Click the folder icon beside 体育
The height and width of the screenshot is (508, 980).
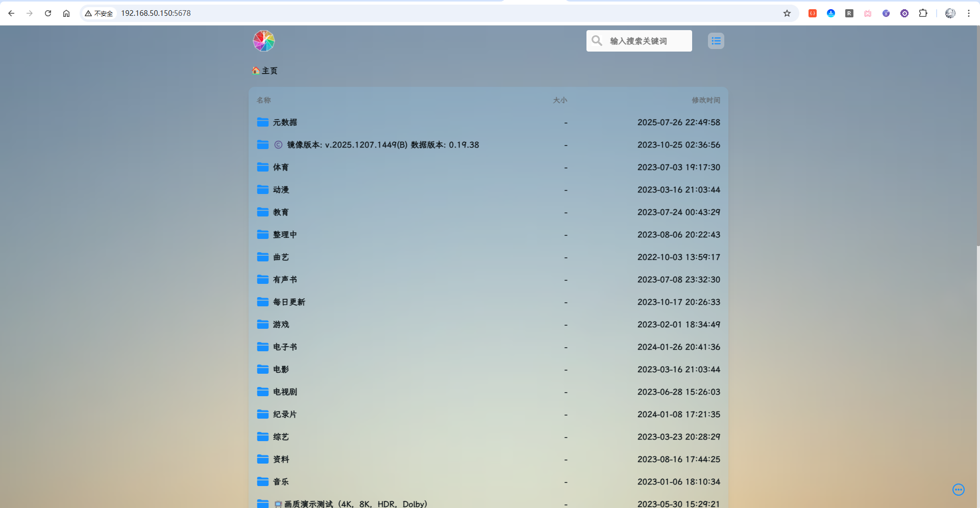point(263,167)
